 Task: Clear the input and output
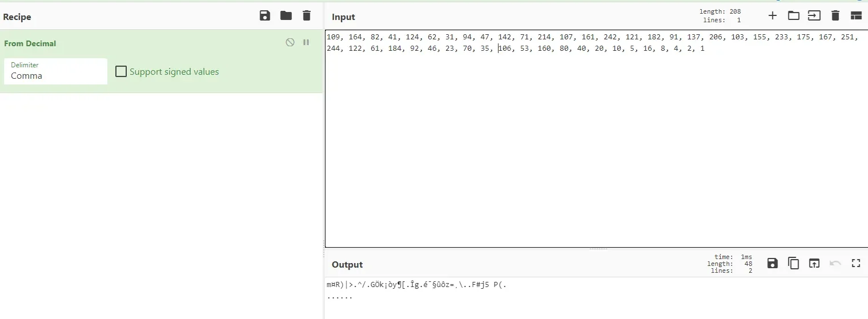pos(835,16)
